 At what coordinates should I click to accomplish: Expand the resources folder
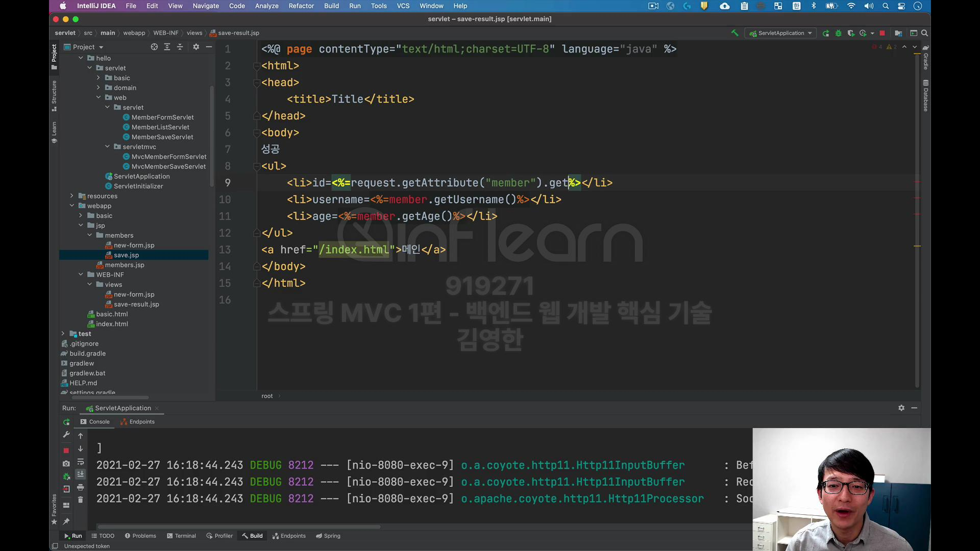(72, 196)
